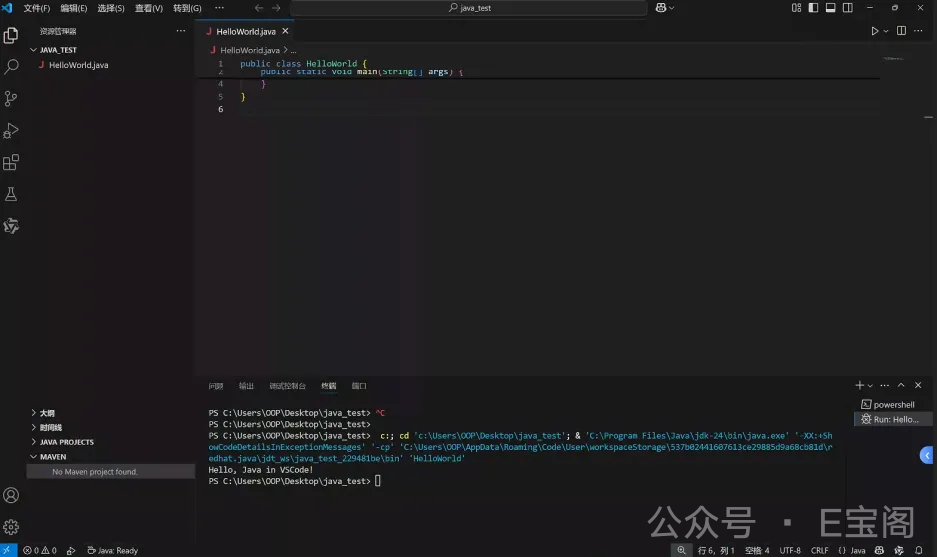Click the java_test command center search box
The height and width of the screenshot is (557, 937).
[x=470, y=8]
